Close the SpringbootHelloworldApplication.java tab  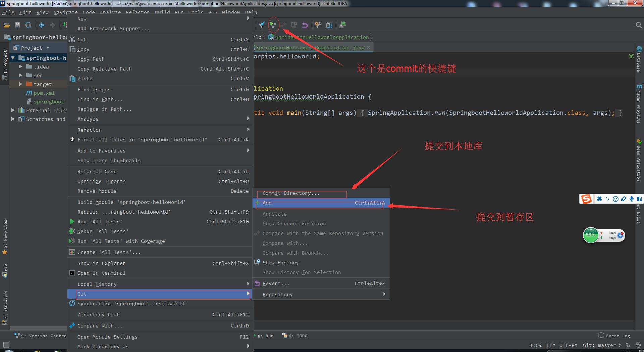pos(369,48)
